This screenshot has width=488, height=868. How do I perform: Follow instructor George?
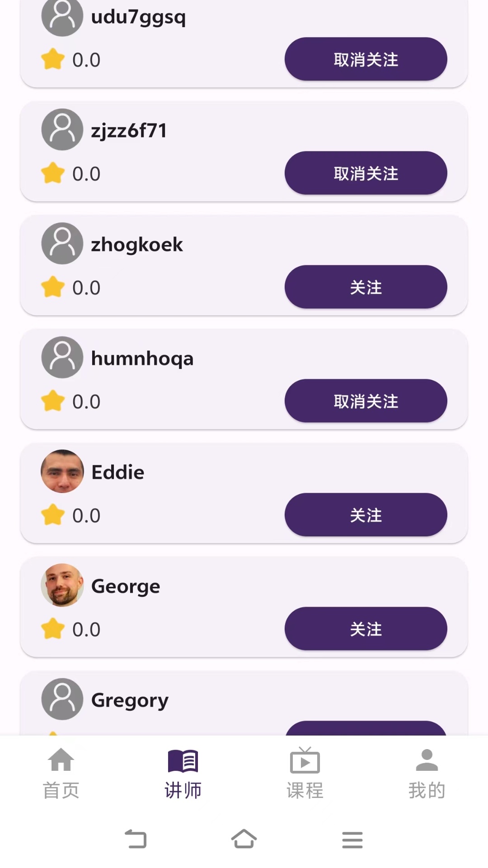tap(366, 629)
